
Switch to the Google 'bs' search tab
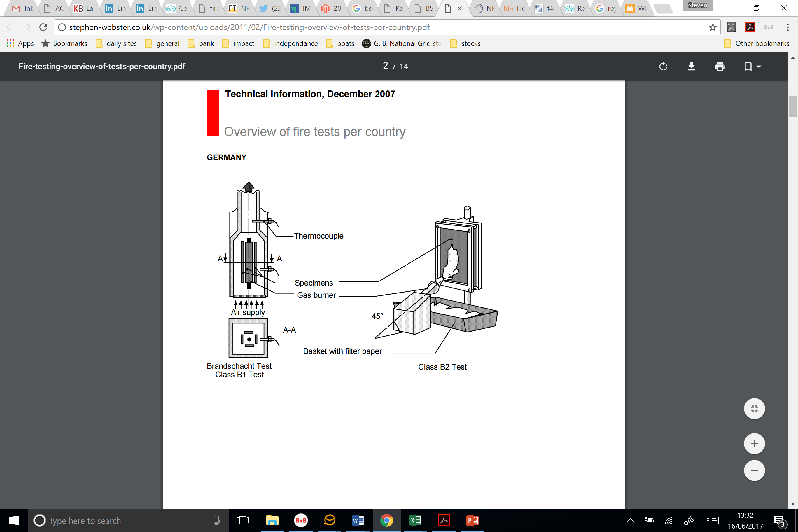362,8
